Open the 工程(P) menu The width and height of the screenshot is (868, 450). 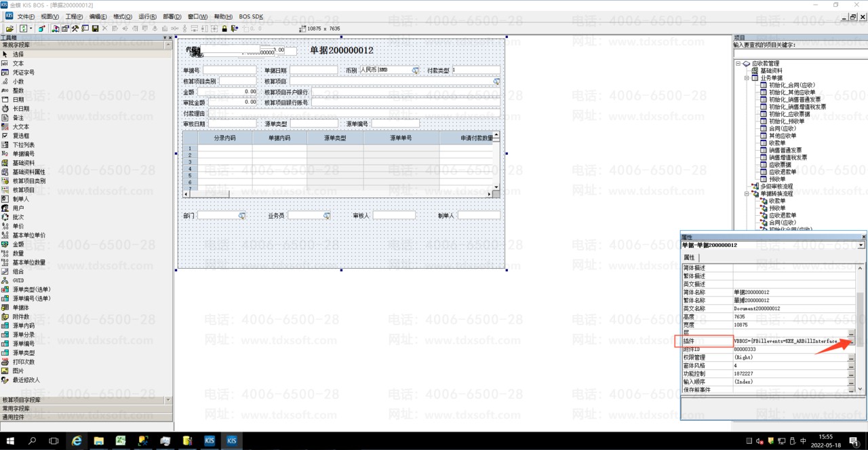[74, 16]
